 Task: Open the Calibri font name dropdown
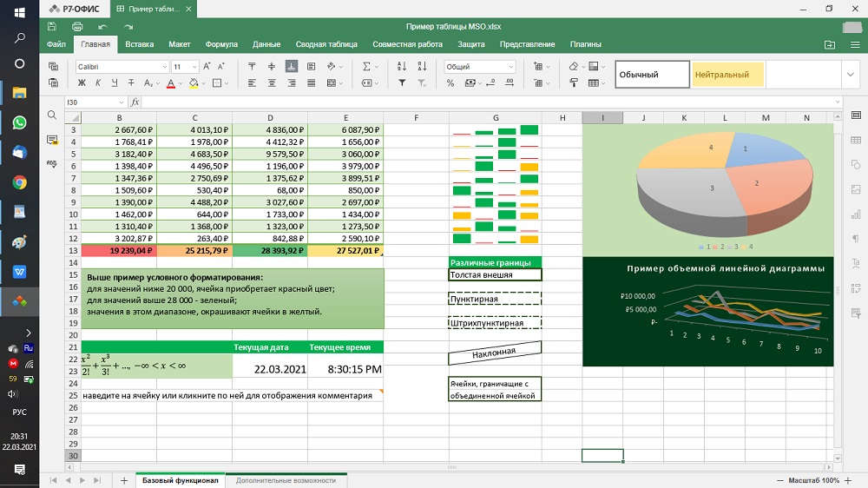165,67
